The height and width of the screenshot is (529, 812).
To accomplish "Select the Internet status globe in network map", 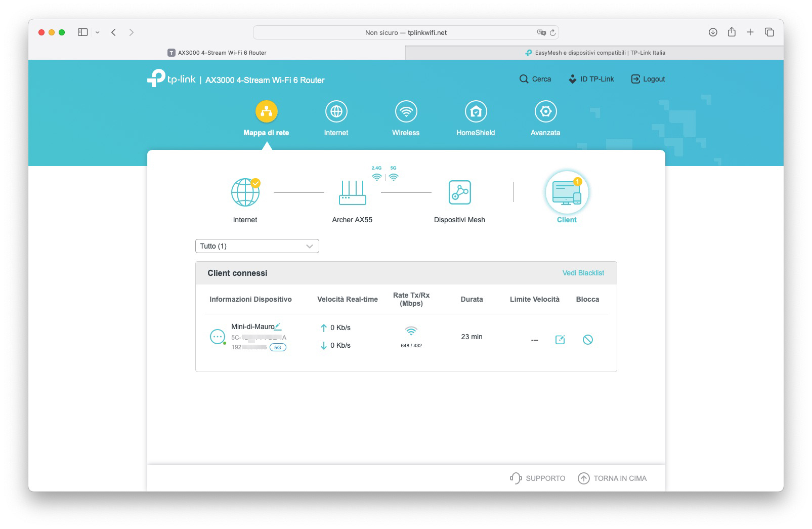I will pyautogui.click(x=245, y=192).
